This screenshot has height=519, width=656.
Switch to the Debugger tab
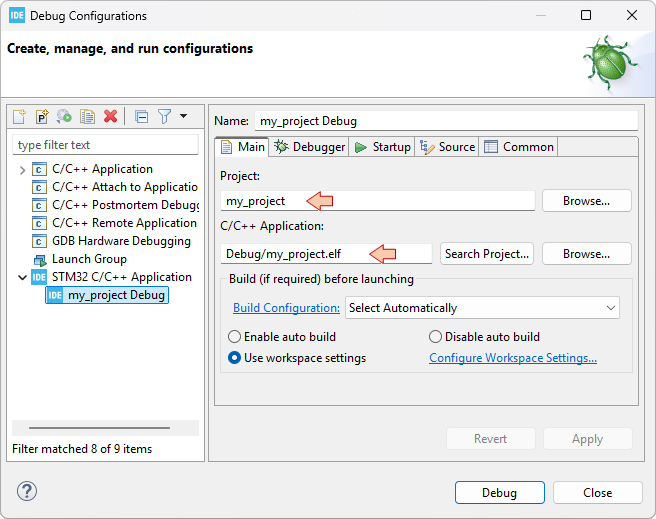click(x=309, y=147)
